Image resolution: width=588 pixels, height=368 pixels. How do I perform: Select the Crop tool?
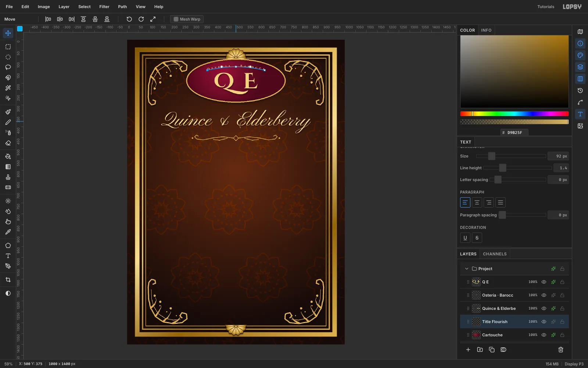[8, 280]
